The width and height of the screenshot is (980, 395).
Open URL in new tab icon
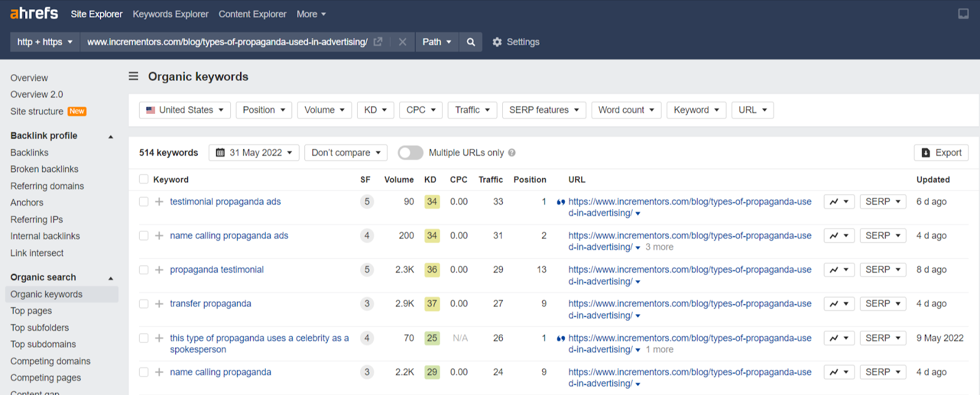378,42
